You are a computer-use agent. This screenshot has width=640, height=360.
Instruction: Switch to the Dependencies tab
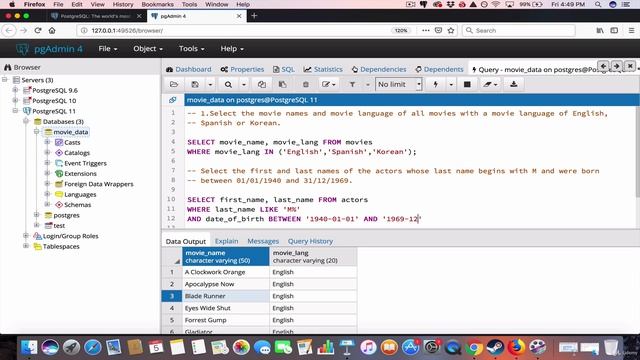pos(379,69)
